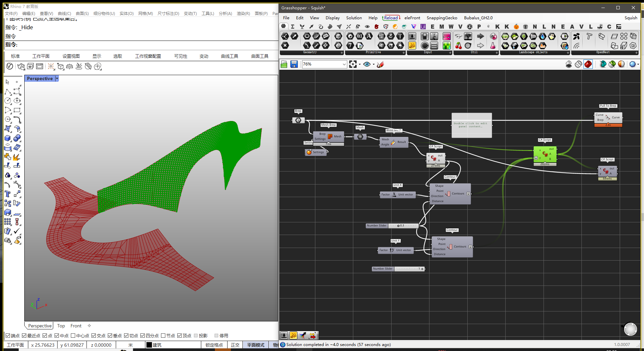Screen dimensions: 644x351
Task: Activate the sketch pen tool
Action: click(x=381, y=64)
